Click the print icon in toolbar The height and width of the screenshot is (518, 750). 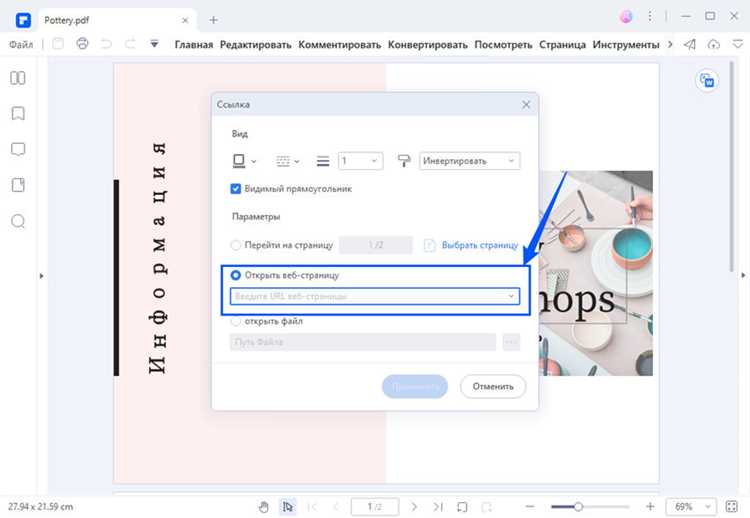tap(82, 44)
